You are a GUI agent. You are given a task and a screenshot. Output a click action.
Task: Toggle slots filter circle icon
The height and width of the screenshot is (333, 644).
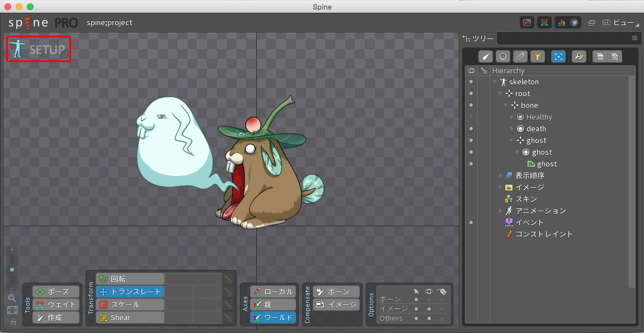(x=503, y=56)
